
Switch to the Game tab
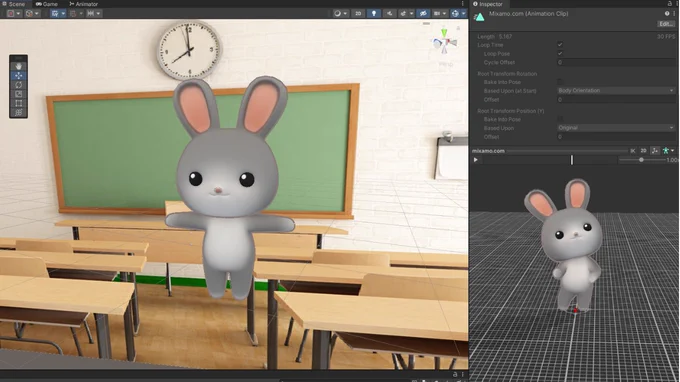(x=47, y=4)
